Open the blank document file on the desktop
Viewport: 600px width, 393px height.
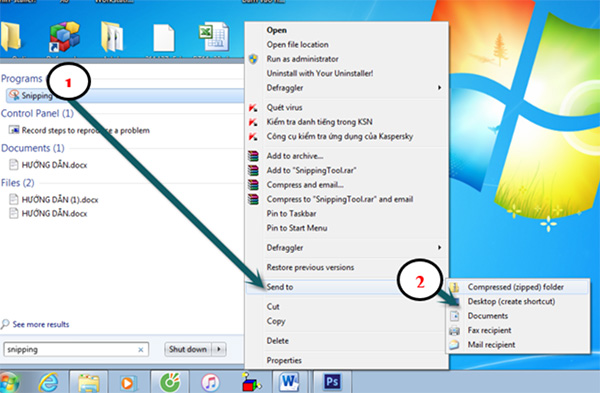164,38
